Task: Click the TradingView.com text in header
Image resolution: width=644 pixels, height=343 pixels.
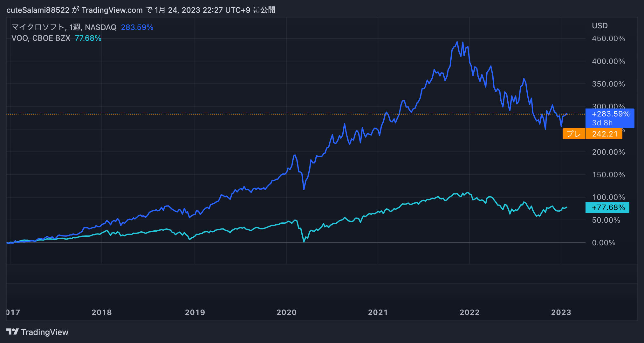Action: [112, 10]
